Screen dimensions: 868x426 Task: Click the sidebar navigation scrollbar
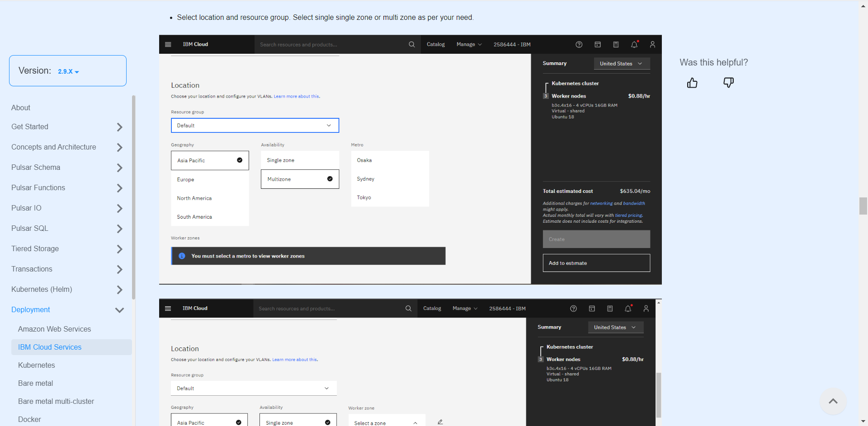[133, 197]
